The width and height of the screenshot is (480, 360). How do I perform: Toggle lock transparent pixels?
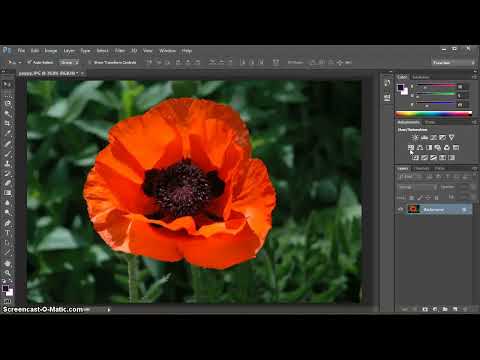click(412, 198)
